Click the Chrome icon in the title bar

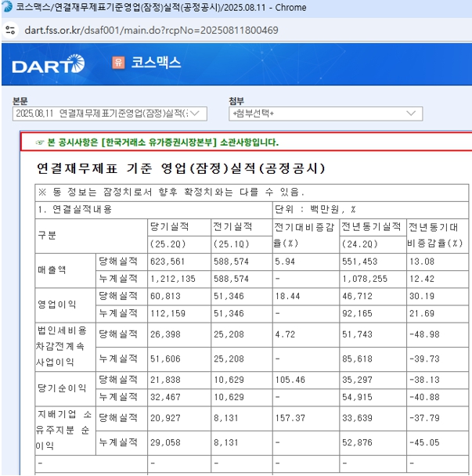(x=8, y=8)
